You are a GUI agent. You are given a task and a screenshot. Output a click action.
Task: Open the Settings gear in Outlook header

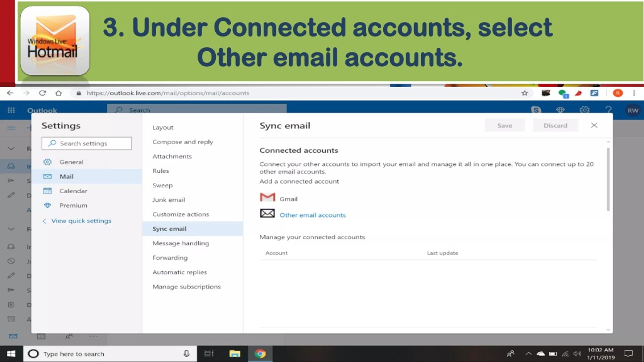pyautogui.click(x=584, y=110)
